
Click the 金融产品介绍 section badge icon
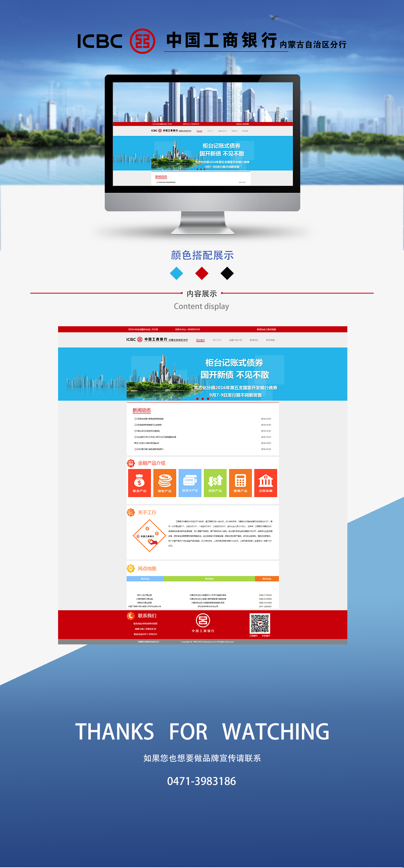point(131,463)
